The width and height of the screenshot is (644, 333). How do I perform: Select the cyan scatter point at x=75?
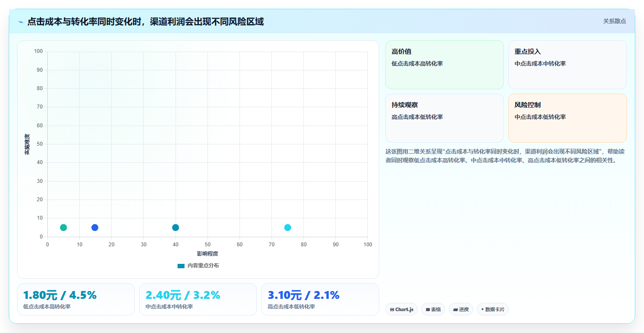288,228
